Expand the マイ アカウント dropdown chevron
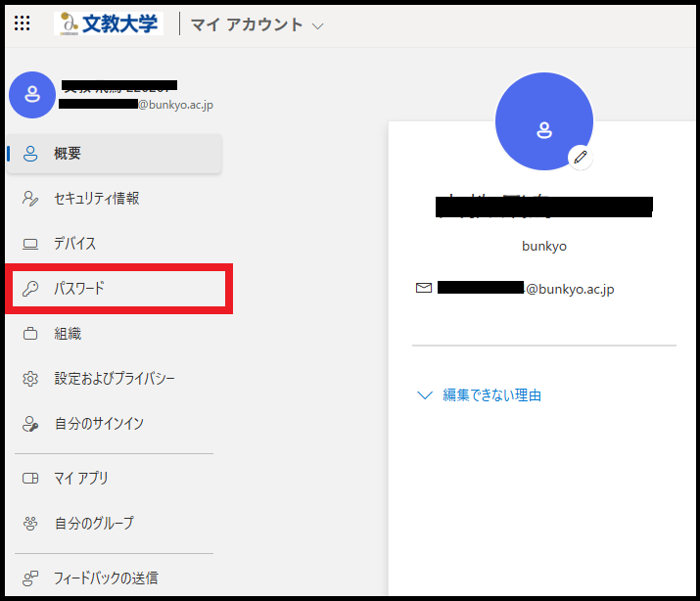Viewport: 700px width, 601px height. 317,26
